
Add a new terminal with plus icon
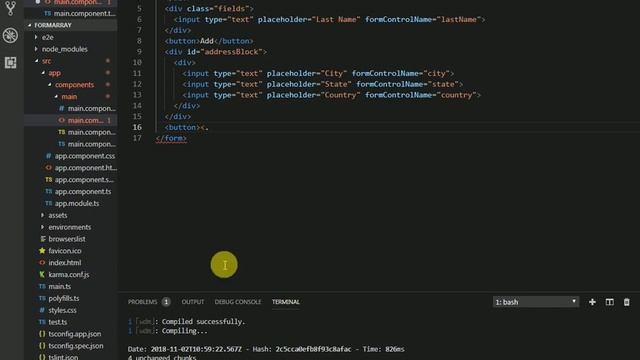(592, 302)
